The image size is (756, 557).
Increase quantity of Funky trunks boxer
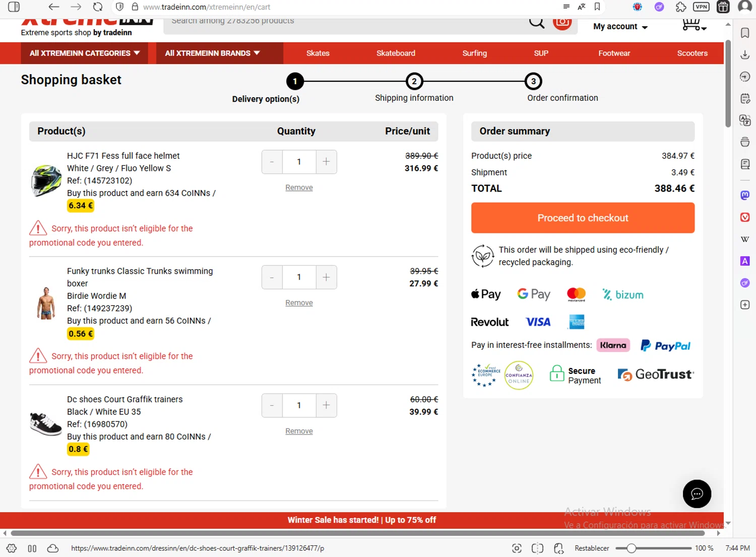(x=326, y=277)
